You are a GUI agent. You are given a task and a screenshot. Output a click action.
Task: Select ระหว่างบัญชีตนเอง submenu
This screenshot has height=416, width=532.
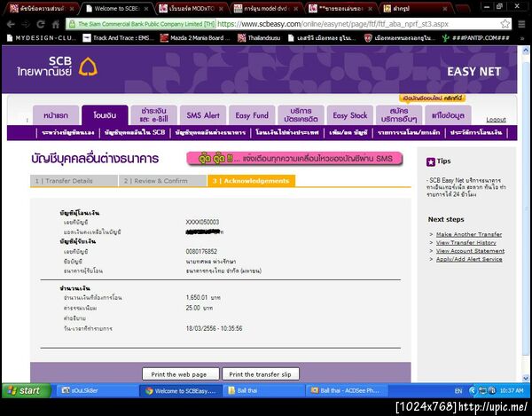(68, 133)
